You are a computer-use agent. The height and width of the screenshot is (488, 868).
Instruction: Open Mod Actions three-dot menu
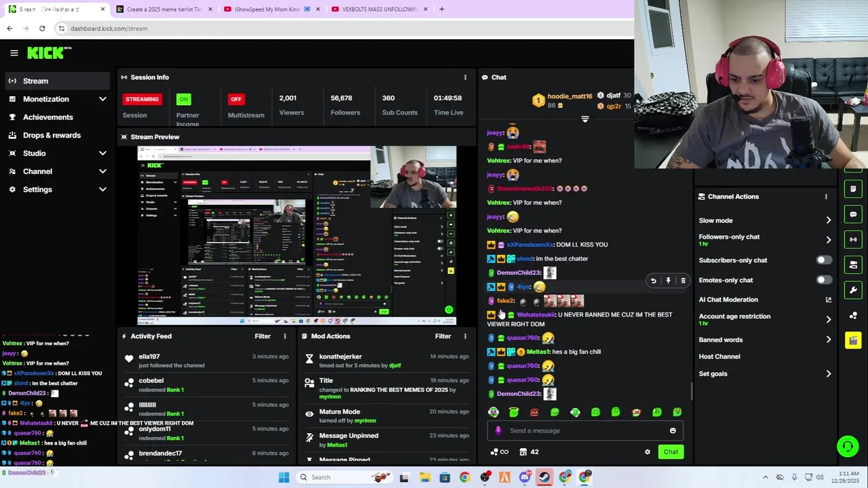tap(465, 336)
